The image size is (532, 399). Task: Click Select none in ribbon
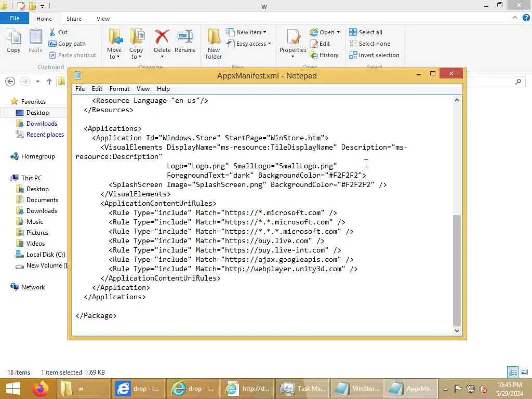pos(370,44)
